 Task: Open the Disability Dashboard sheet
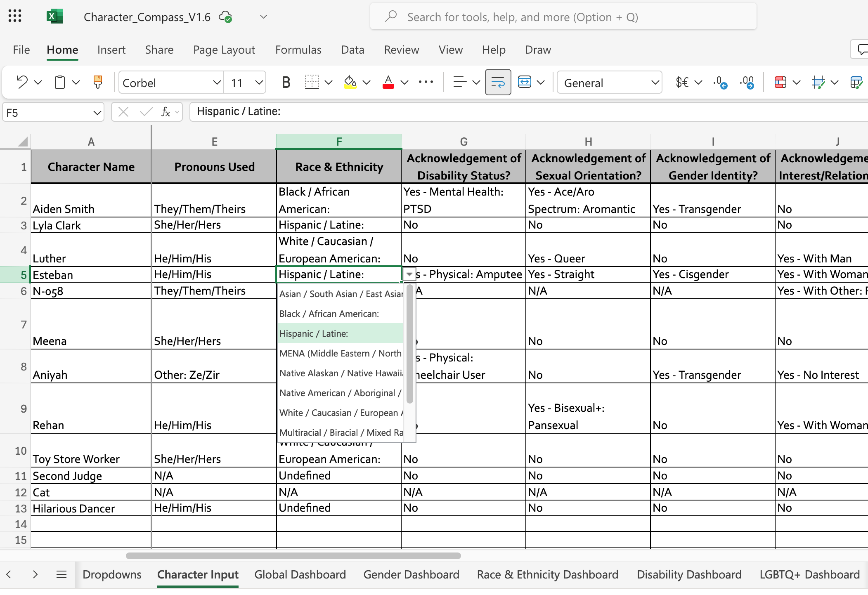pyautogui.click(x=689, y=574)
